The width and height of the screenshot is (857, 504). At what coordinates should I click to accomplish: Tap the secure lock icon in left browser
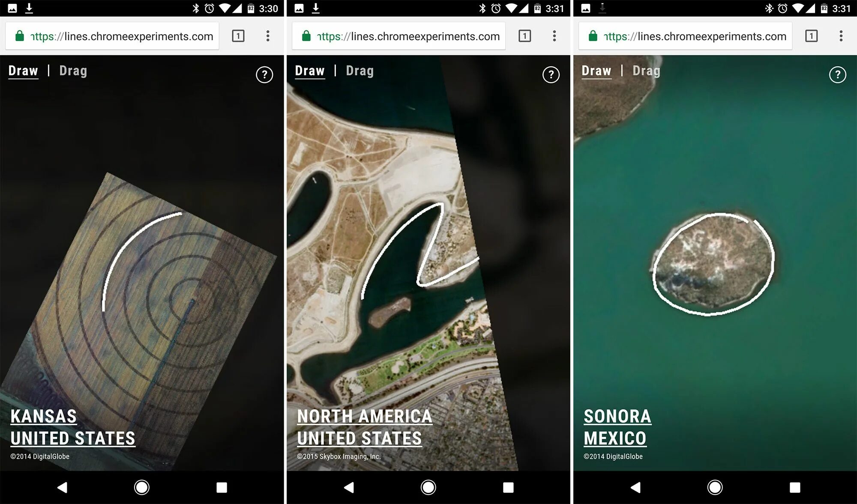click(x=20, y=36)
